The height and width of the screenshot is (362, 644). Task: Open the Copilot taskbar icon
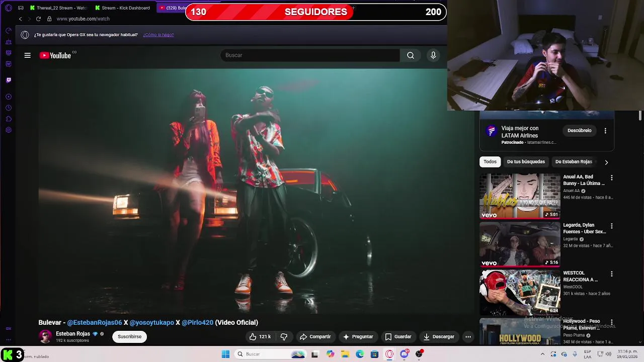(330, 354)
